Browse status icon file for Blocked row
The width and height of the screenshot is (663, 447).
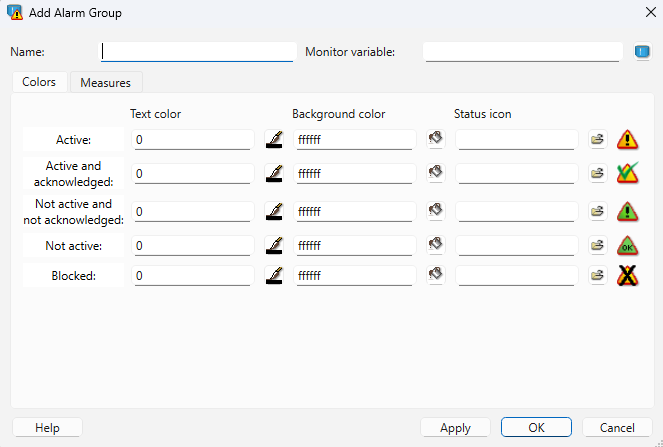click(x=598, y=275)
